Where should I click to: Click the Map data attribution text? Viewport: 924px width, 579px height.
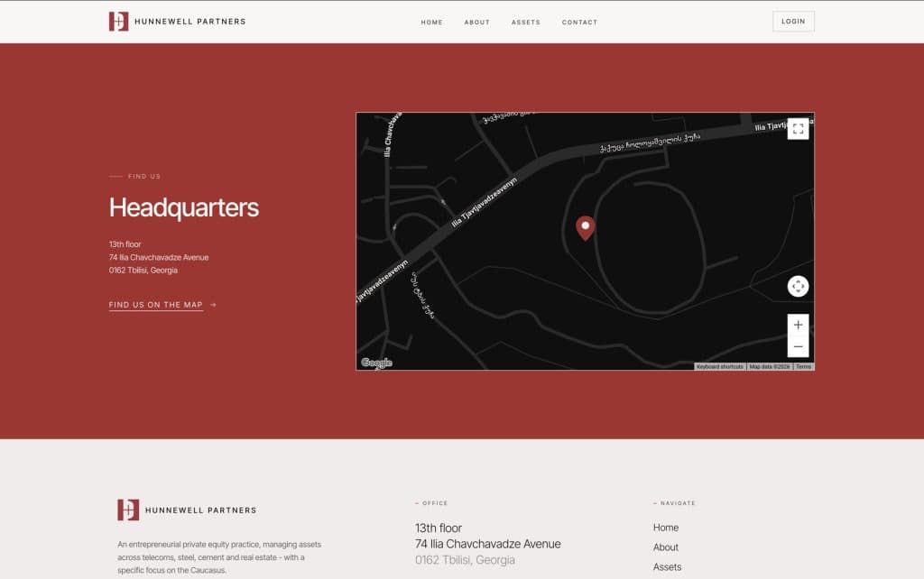coord(769,366)
